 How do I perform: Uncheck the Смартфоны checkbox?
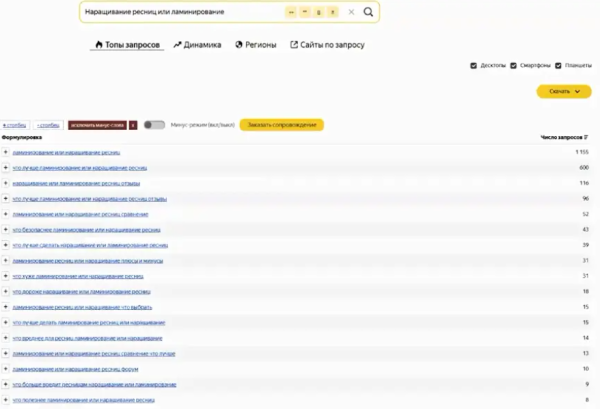click(x=513, y=66)
